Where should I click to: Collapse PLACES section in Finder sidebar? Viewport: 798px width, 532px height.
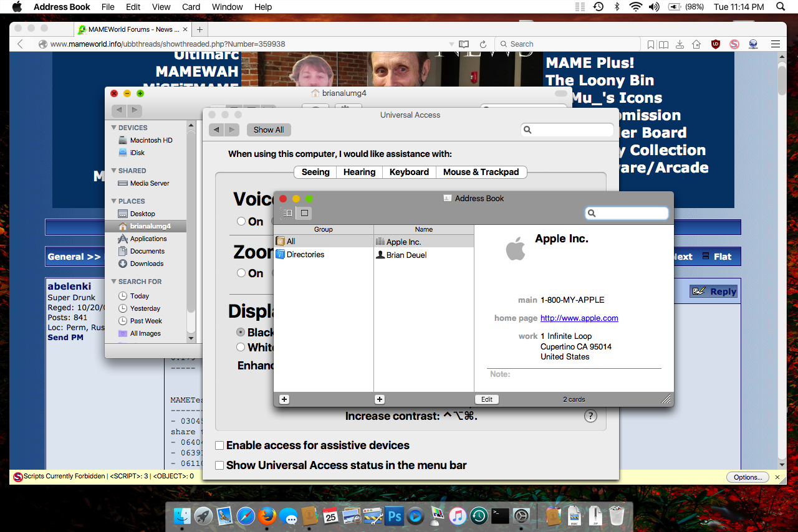(113, 201)
